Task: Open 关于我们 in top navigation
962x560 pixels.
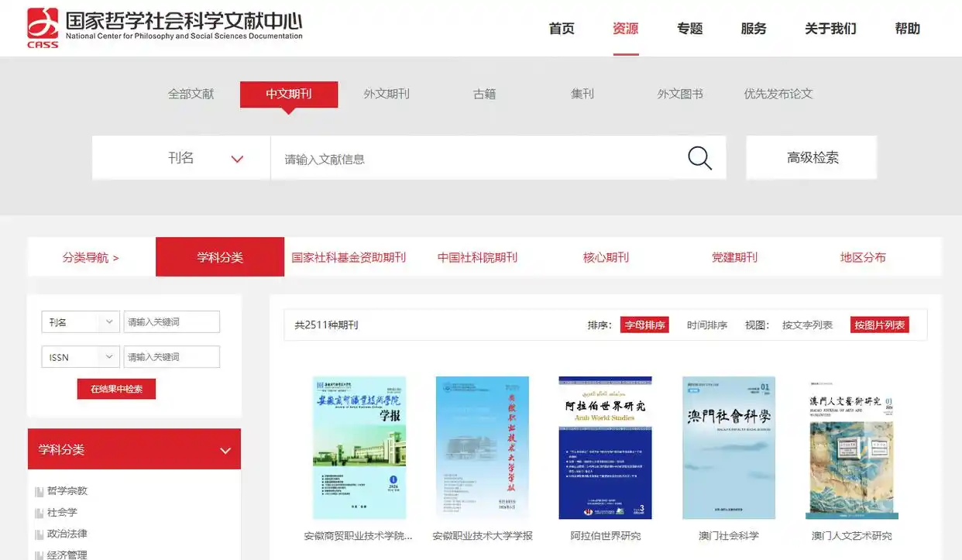Action: tap(830, 29)
